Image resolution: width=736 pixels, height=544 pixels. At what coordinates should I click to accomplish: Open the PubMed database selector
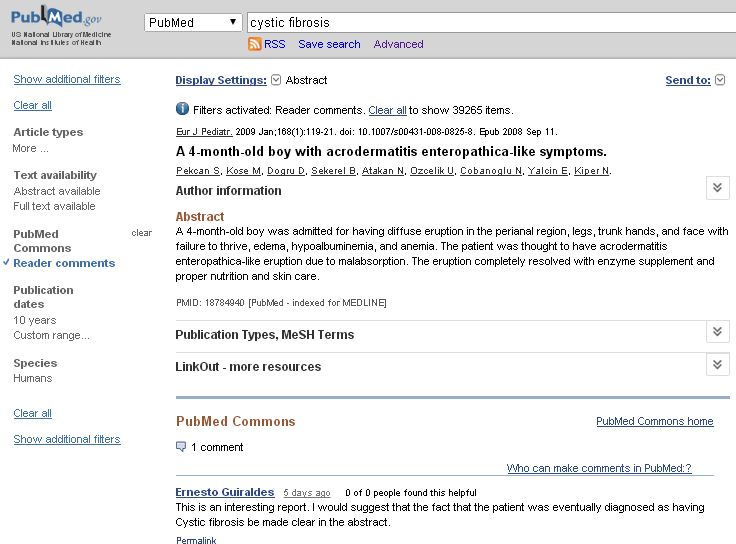193,22
